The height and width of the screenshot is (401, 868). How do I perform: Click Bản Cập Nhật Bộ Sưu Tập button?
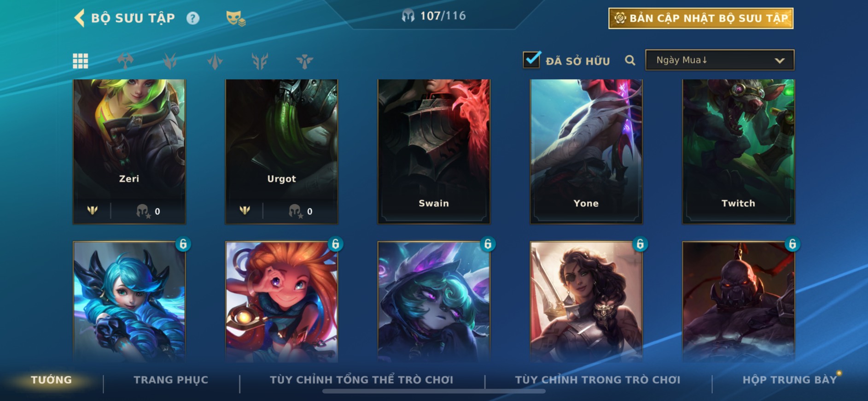[701, 18]
